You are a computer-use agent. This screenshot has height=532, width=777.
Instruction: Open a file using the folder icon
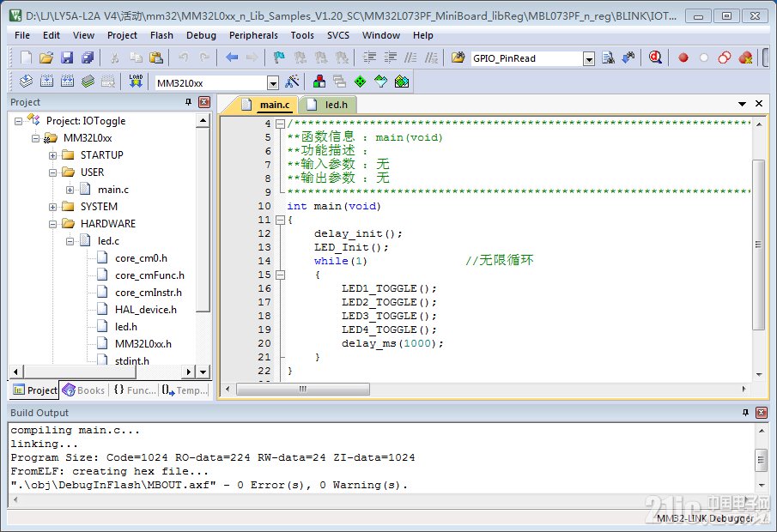coord(46,58)
